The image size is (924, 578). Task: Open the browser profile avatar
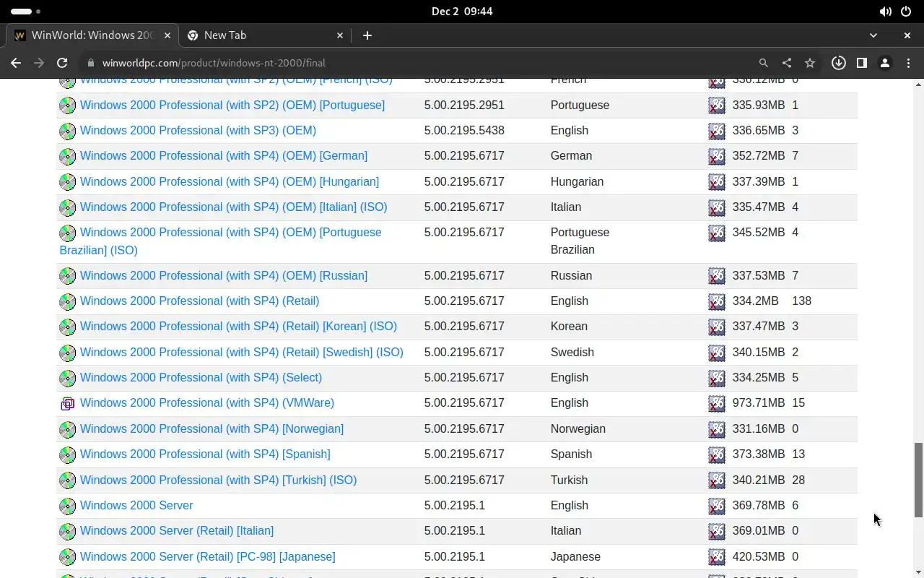pos(885,63)
